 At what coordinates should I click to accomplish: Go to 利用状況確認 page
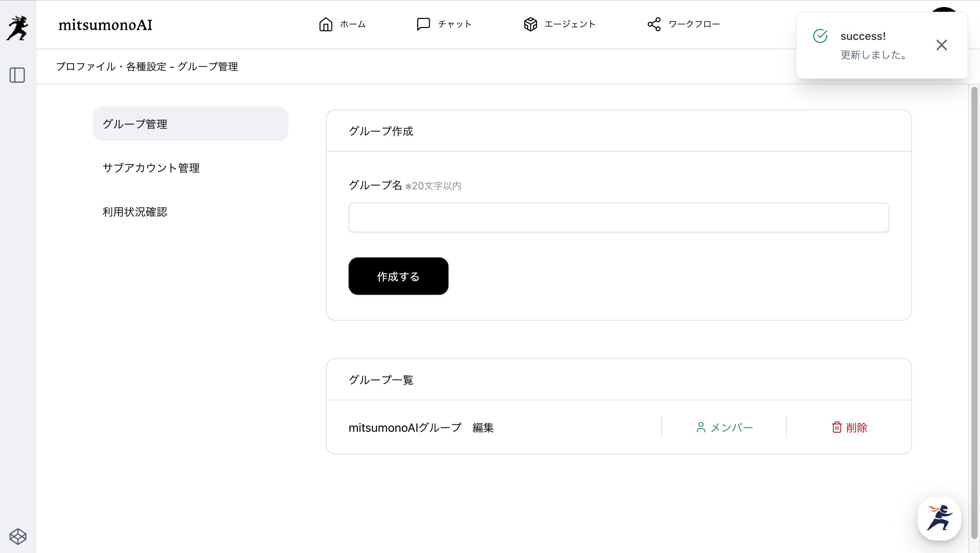coord(135,212)
